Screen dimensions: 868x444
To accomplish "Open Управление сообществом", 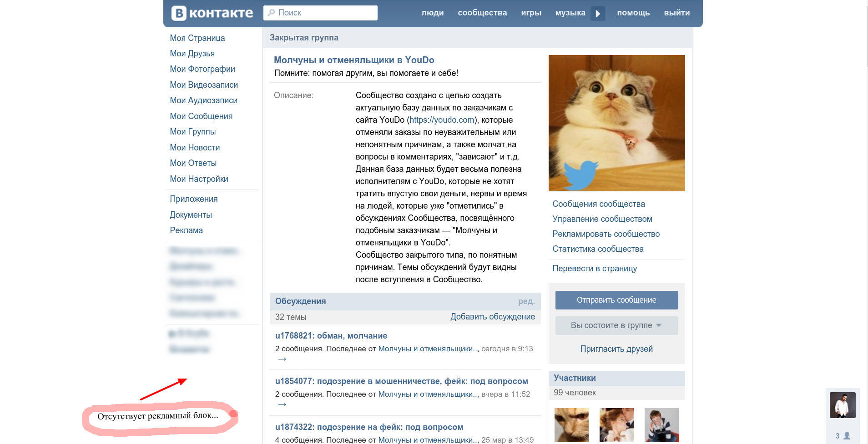I will pyautogui.click(x=602, y=219).
